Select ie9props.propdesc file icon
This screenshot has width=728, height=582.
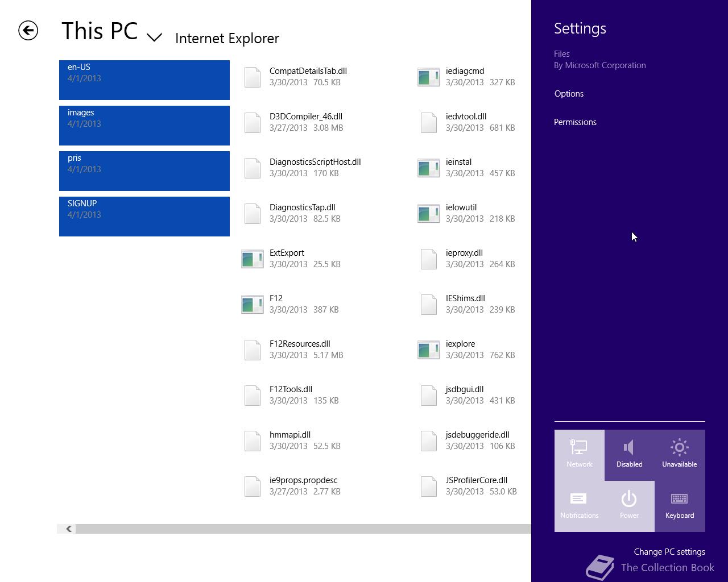[x=253, y=487]
